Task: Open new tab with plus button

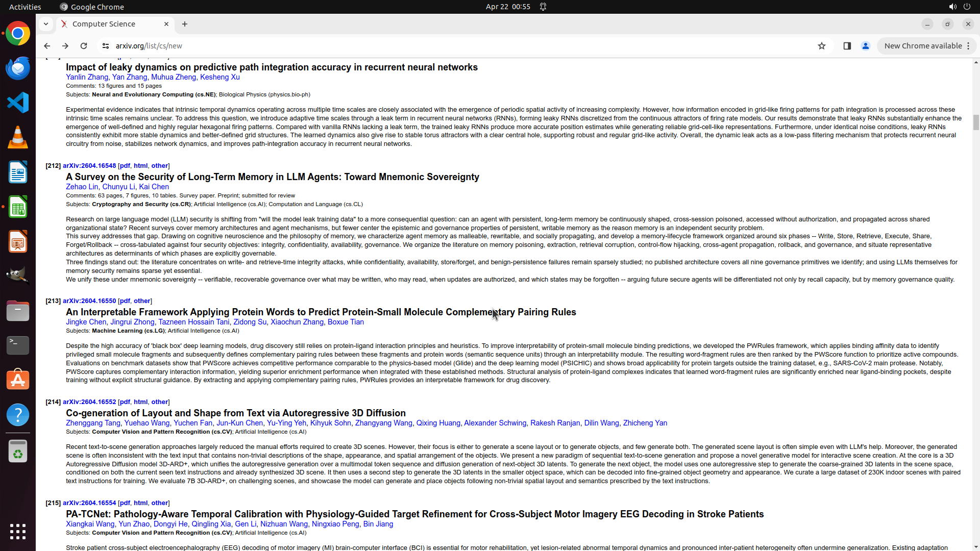Action: click(x=185, y=24)
